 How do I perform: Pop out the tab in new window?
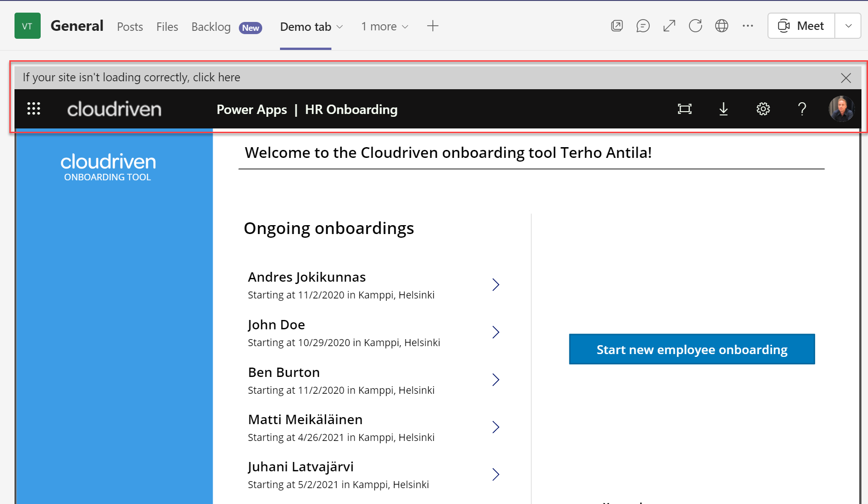tap(617, 26)
